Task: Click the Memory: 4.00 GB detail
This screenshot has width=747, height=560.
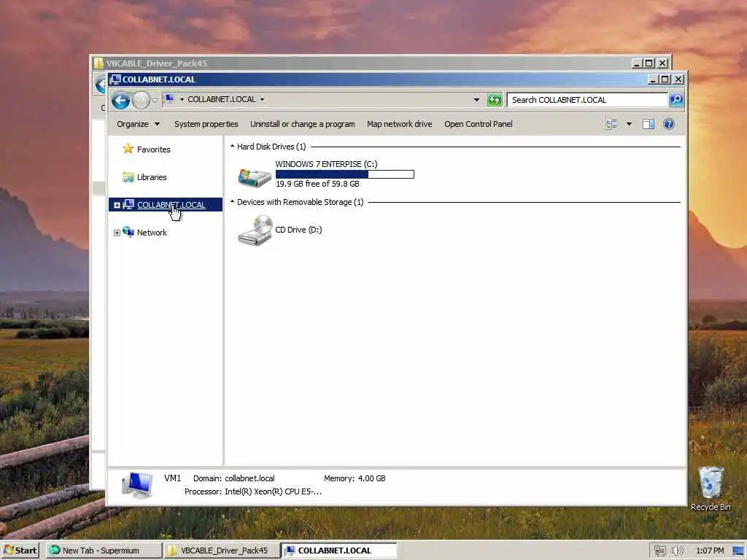Action: 355,478
